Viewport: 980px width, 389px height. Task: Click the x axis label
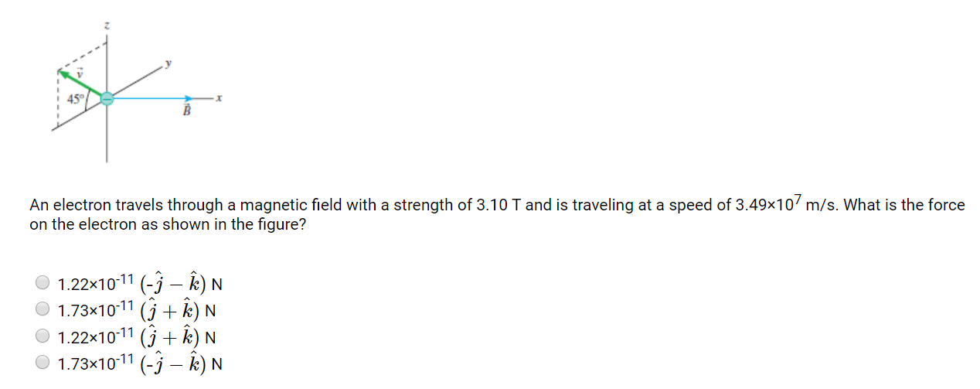(x=219, y=98)
